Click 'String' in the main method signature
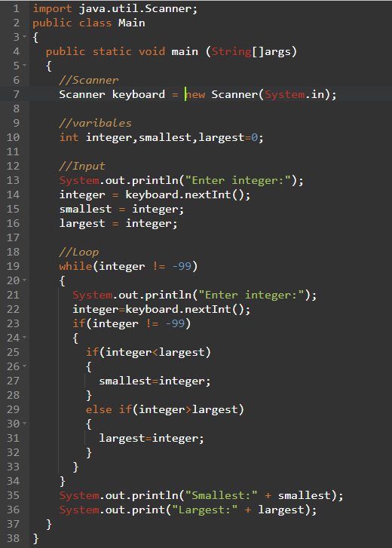This screenshot has height=548, width=392. (231, 52)
